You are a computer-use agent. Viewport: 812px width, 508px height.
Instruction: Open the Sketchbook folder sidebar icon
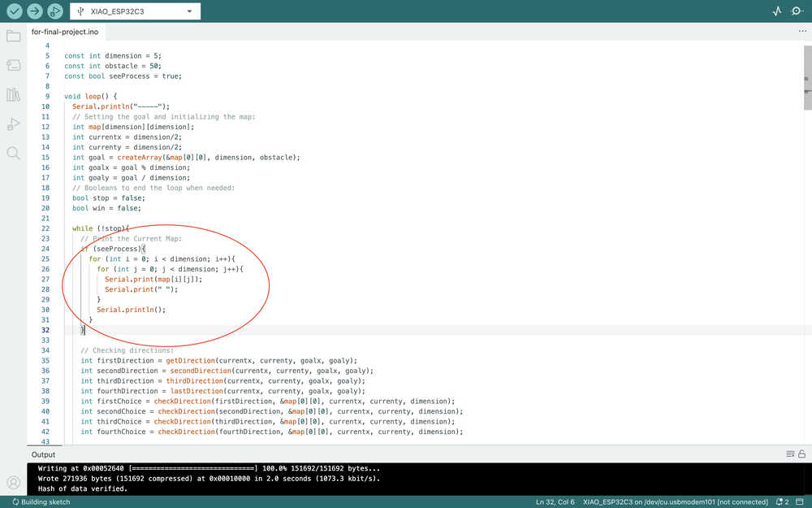click(x=14, y=36)
